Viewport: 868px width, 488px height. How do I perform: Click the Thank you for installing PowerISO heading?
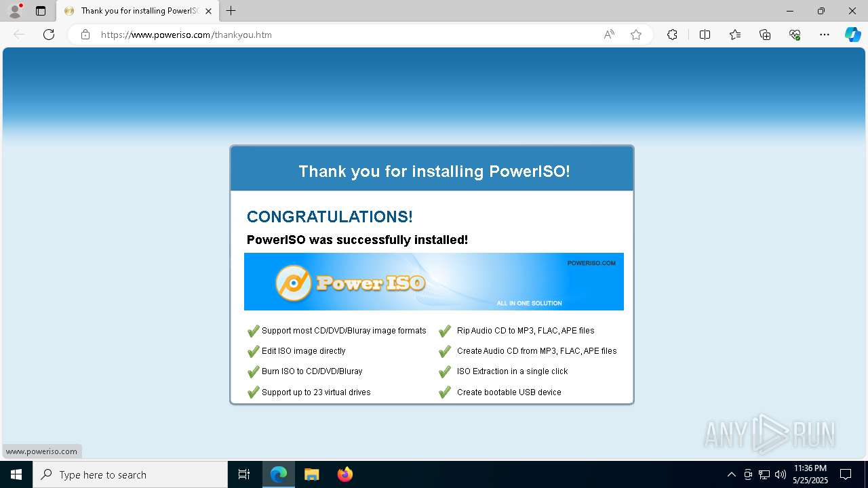tap(434, 171)
